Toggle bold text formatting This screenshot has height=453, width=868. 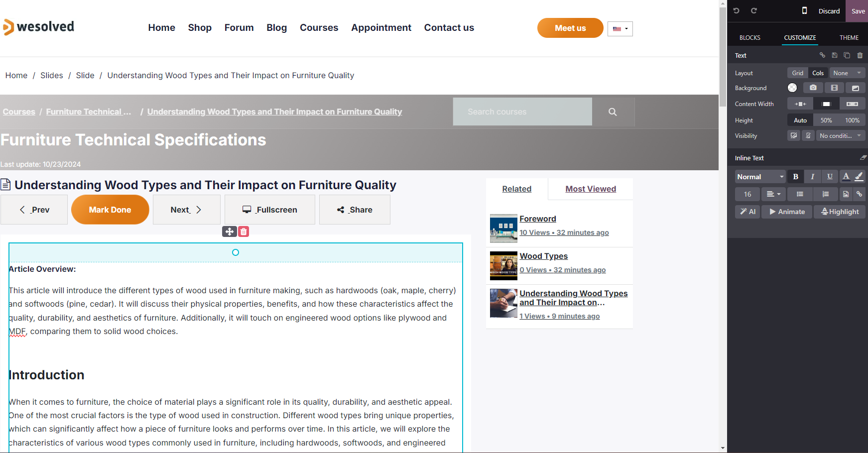(x=795, y=177)
